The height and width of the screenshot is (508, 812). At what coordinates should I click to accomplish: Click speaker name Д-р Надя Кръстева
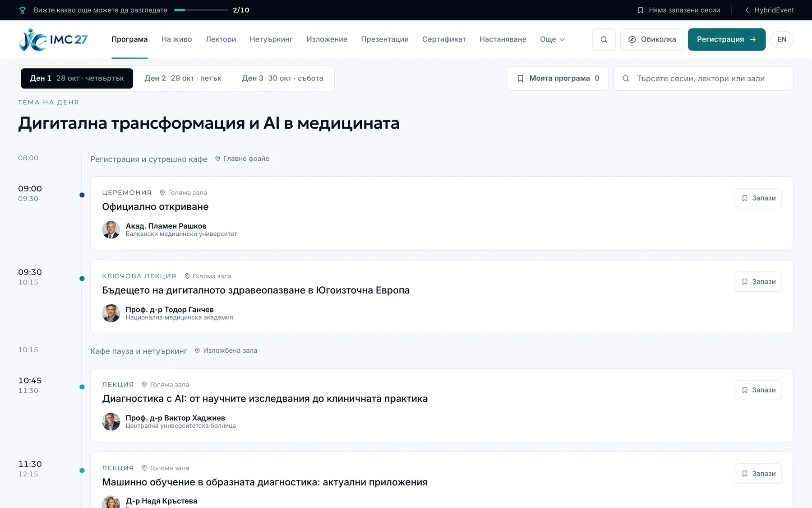pos(161,501)
